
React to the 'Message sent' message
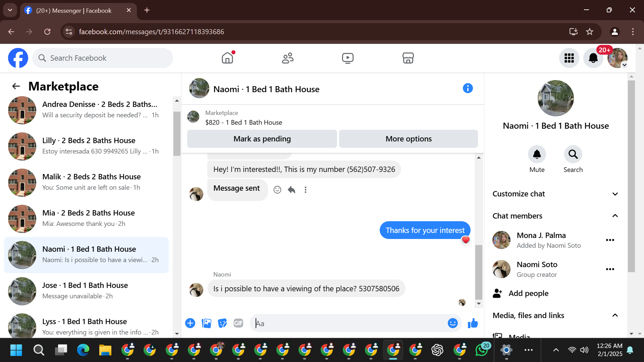click(277, 190)
